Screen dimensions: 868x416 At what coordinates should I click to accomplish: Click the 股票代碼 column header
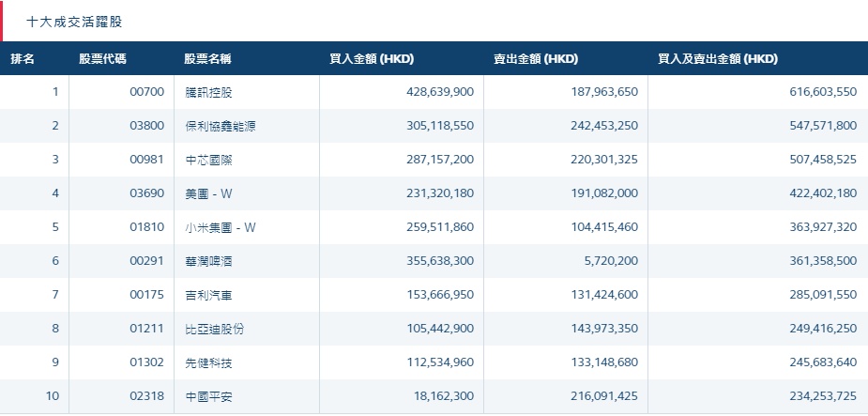coord(103,58)
